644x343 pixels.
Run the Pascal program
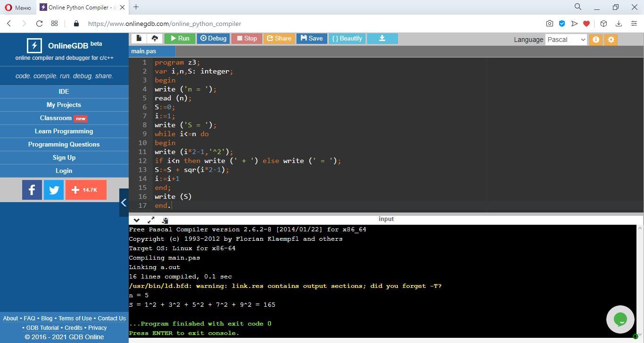pyautogui.click(x=180, y=39)
